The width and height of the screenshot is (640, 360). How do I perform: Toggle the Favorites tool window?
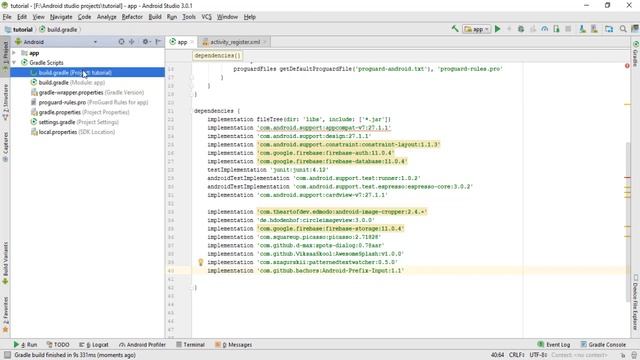point(5,315)
